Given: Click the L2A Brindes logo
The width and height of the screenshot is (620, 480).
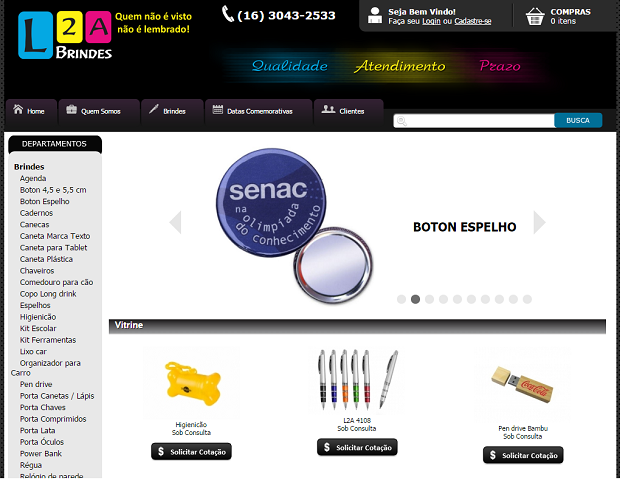Looking at the screenshot, I should 65,35.
